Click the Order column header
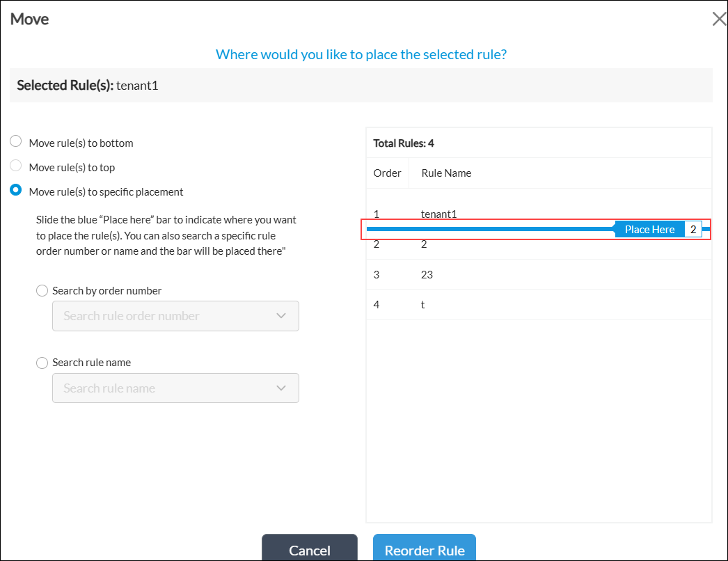 pos(387,173)
